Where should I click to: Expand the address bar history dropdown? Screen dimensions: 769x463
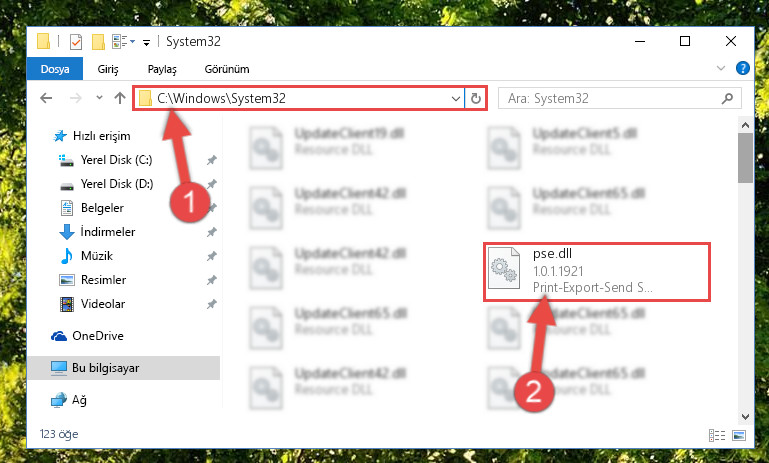(x=456, y=99)
